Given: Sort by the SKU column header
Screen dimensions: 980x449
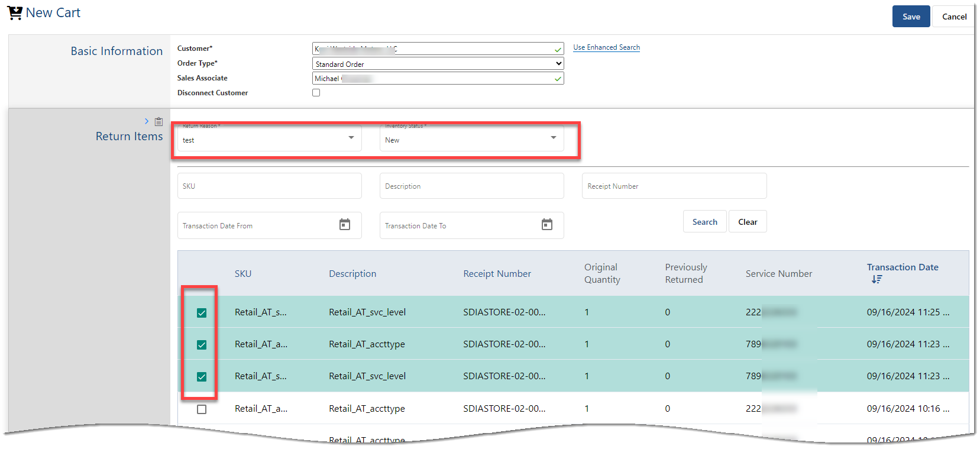Looking at the screenshot, I should pyautogui.click(x=243, y=274).
